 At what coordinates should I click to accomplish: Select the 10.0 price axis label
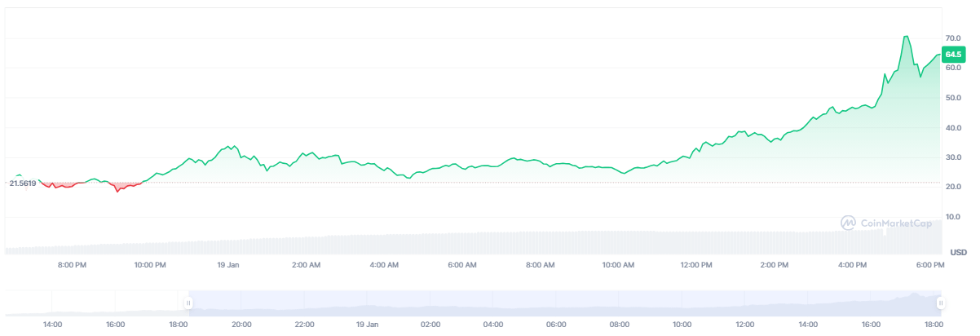pyautogui.click(x=953, y=217)
